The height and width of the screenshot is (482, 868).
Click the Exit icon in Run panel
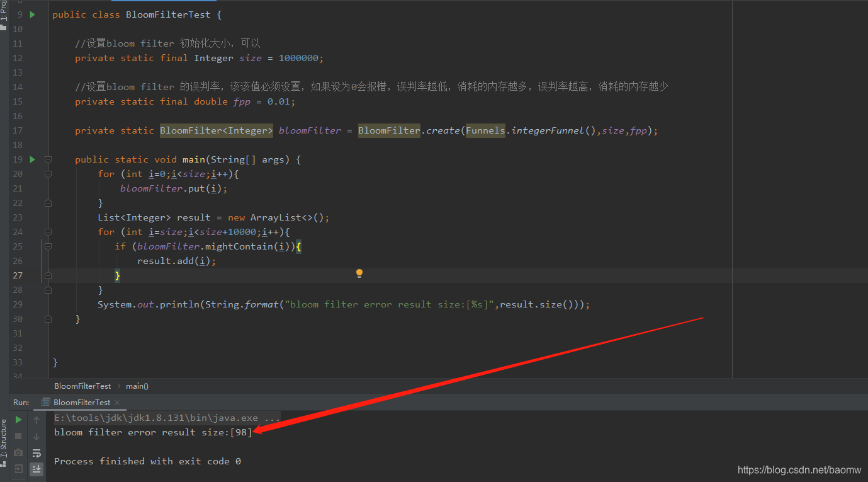[18, 469]
